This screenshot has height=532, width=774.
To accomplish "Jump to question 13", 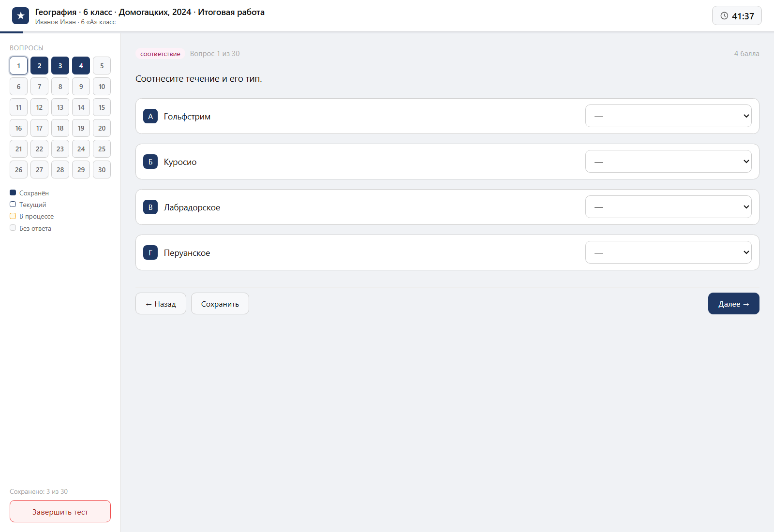I will pos(60,107).
